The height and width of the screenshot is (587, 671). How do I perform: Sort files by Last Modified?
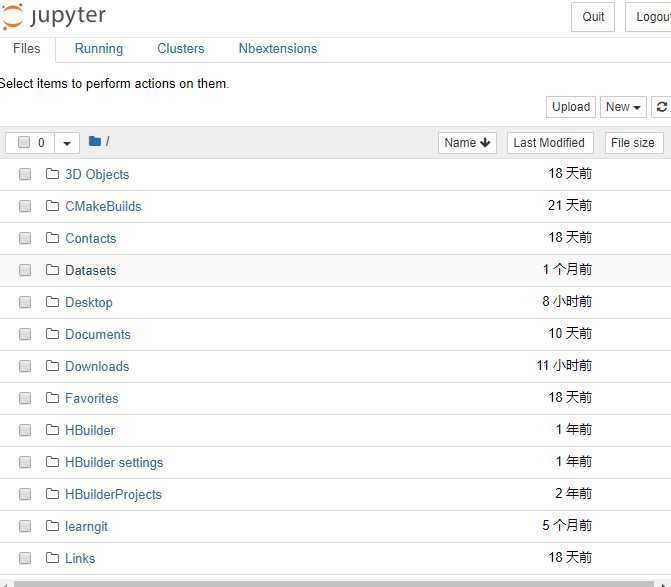click(x=550, y=142)
